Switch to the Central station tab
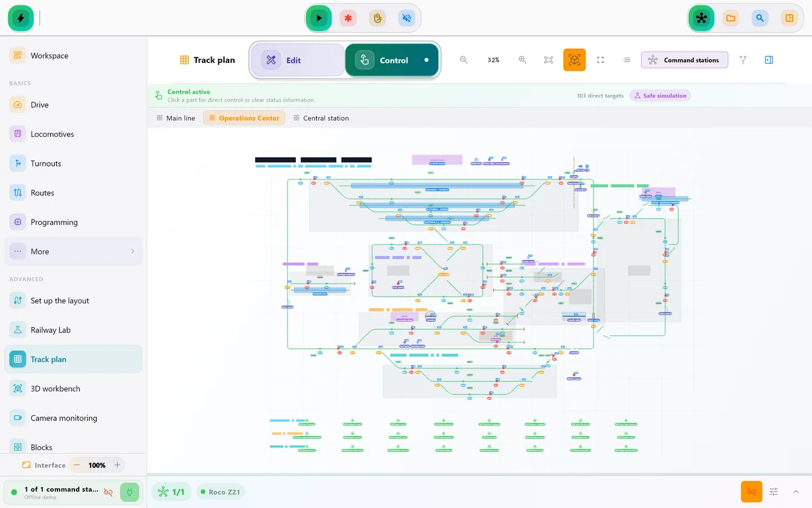Screen dimensions: 812x508 [321, 118]
